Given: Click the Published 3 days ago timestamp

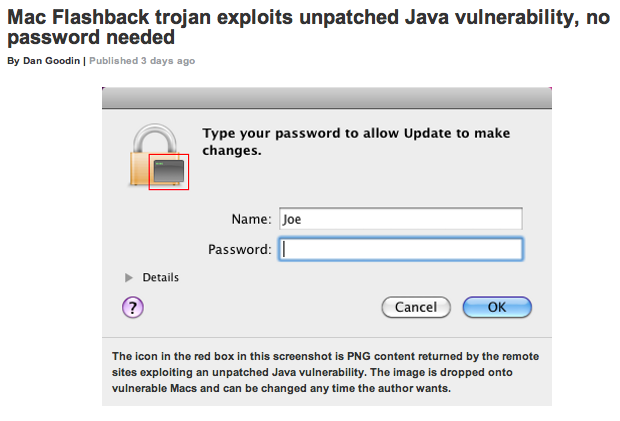Looking at the screenshot, I should (142, 61).
